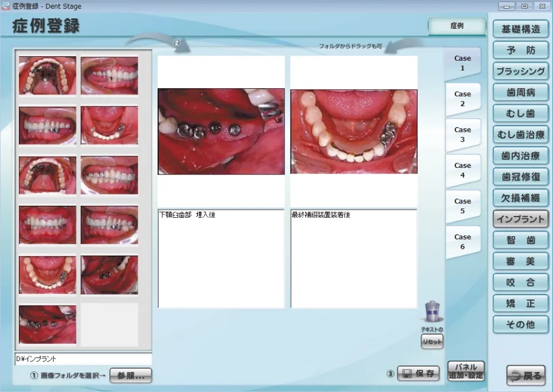This screenshot has width=553, height=392.
Task: Click the image folder path field
Action: 83,359
